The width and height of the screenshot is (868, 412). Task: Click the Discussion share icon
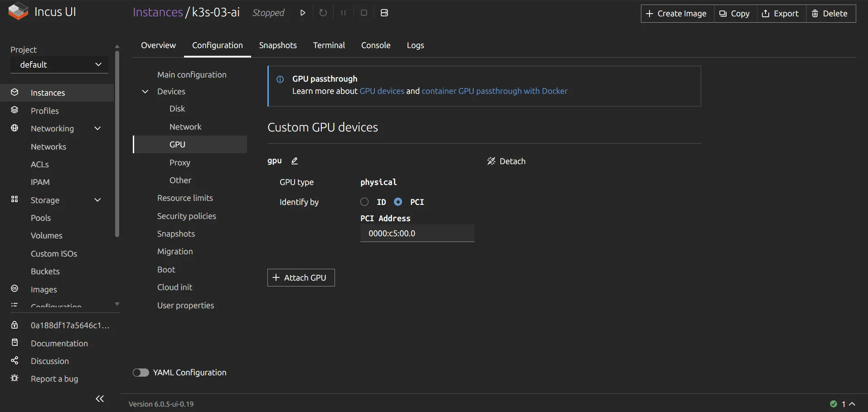click(x=15, y=361)
